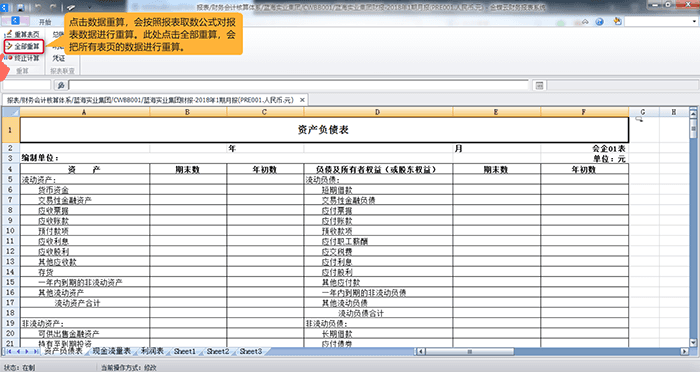Open the top-right combo box dropdown
The height and width of the screenshot is (372, 700).
[694, 21]
